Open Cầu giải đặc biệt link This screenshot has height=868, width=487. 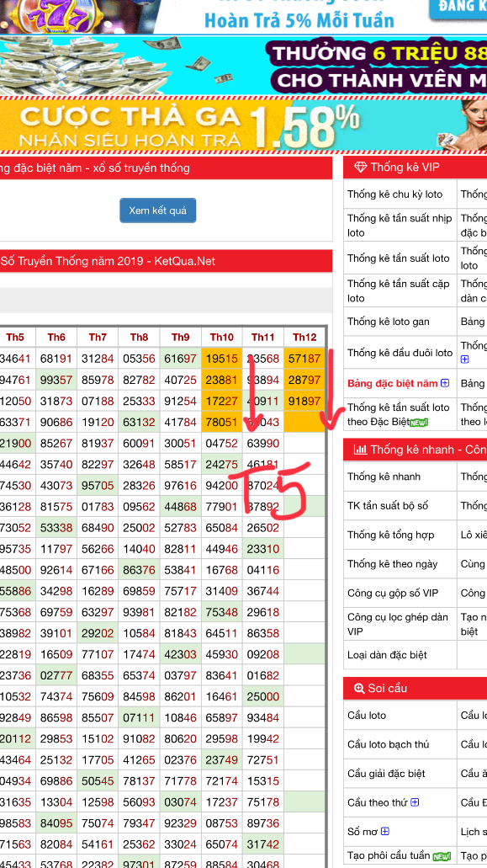(386, 774)
